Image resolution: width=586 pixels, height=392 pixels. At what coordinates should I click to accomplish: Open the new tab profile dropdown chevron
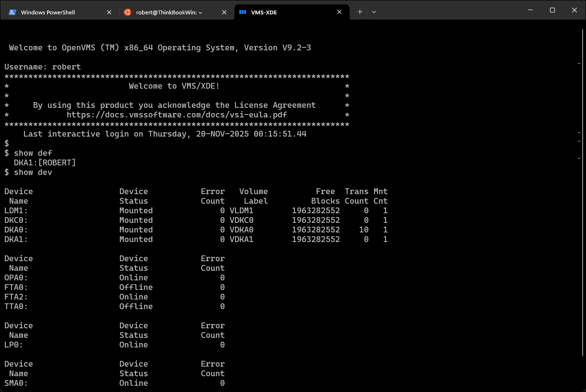coord(374,12)
